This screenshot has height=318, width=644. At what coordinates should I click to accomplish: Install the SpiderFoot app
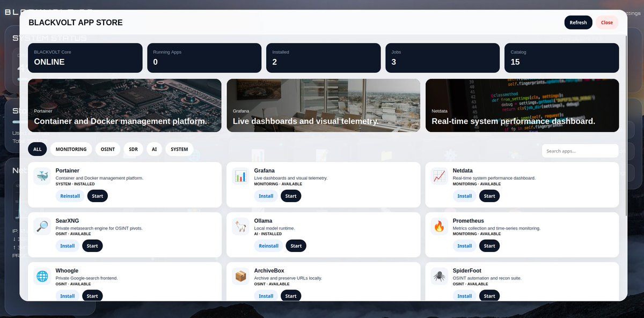pos(465,295)
